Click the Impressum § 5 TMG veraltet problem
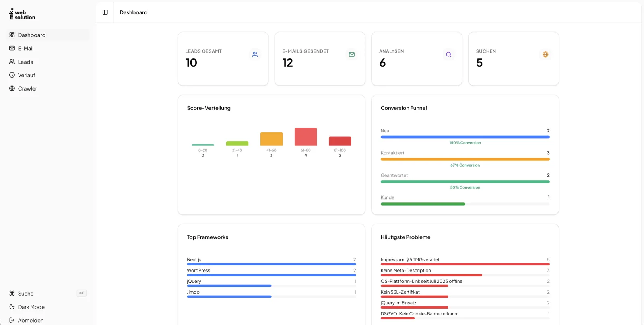 [x=465, y=261]
